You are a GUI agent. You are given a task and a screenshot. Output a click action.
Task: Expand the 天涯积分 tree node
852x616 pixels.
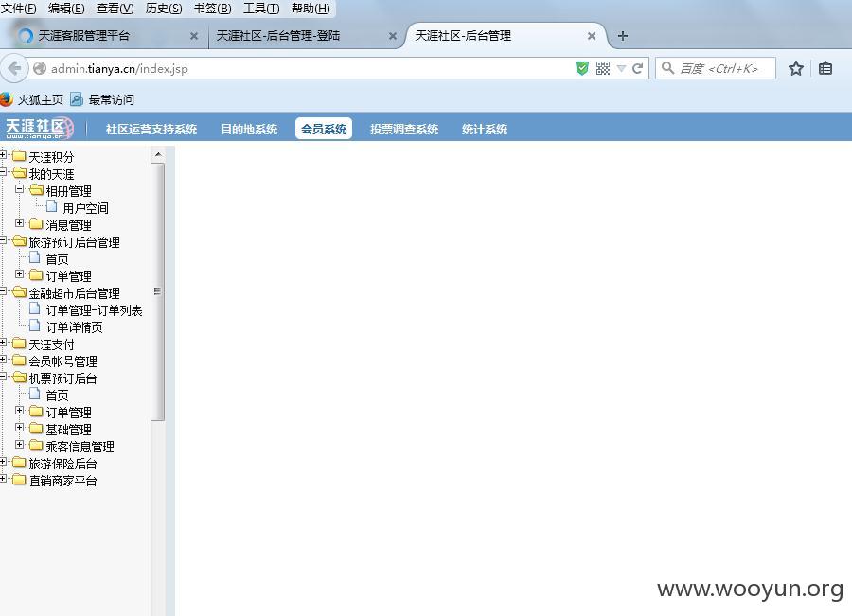(3, 155)
